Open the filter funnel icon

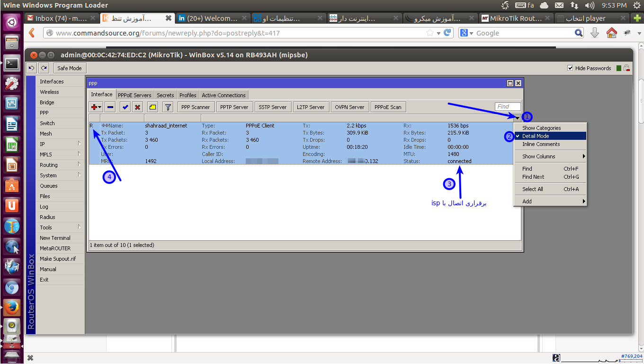click(168, 107)
